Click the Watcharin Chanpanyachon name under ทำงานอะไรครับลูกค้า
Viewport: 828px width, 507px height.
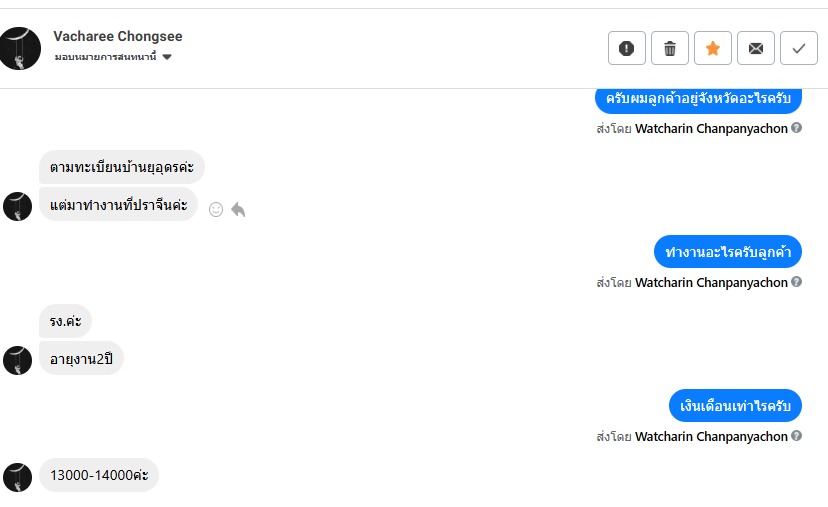(711, 283)
